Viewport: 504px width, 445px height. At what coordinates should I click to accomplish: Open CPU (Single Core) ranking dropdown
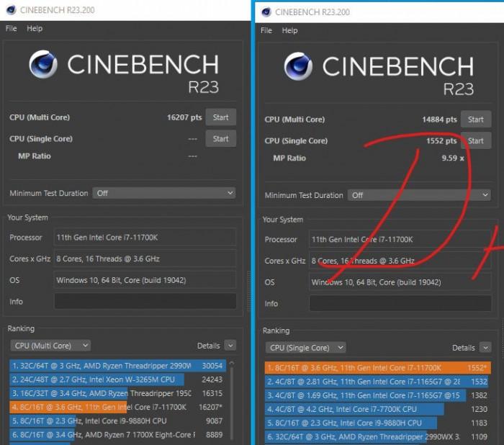(x=306, y=348)
